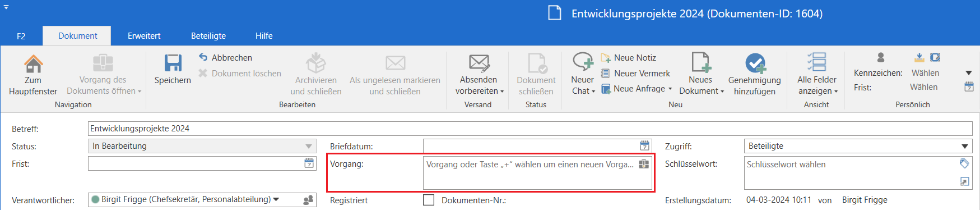980x210 pixels.
Task: Click the Vorgang briefcase icon
Action: [644, 164]
